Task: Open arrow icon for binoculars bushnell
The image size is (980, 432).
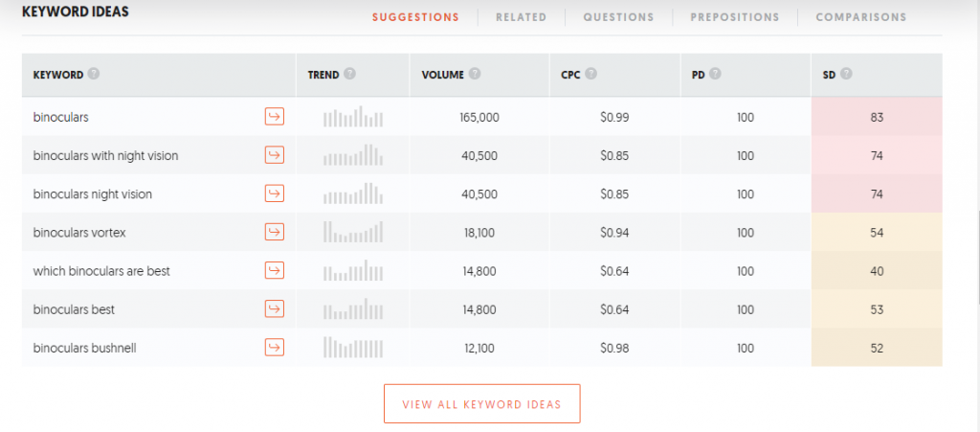Action: (275, 347)
